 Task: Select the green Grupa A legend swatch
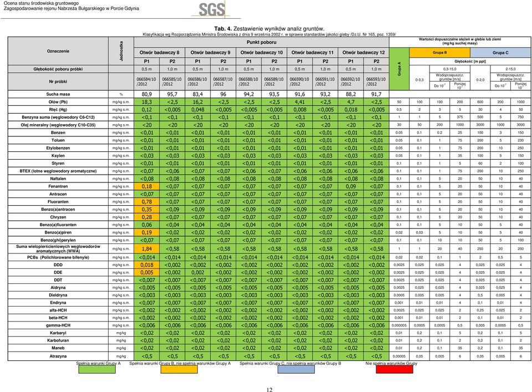[x=97, y=369]
